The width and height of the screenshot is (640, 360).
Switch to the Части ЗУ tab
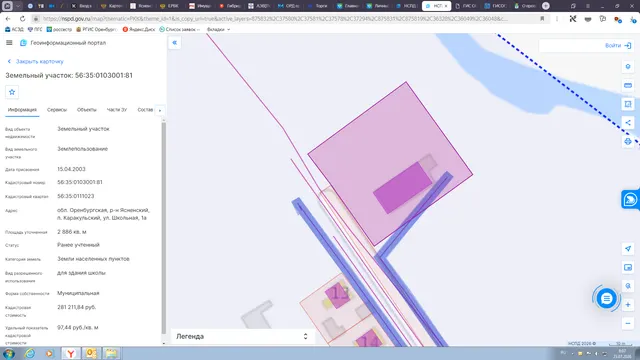coord(117,110)
